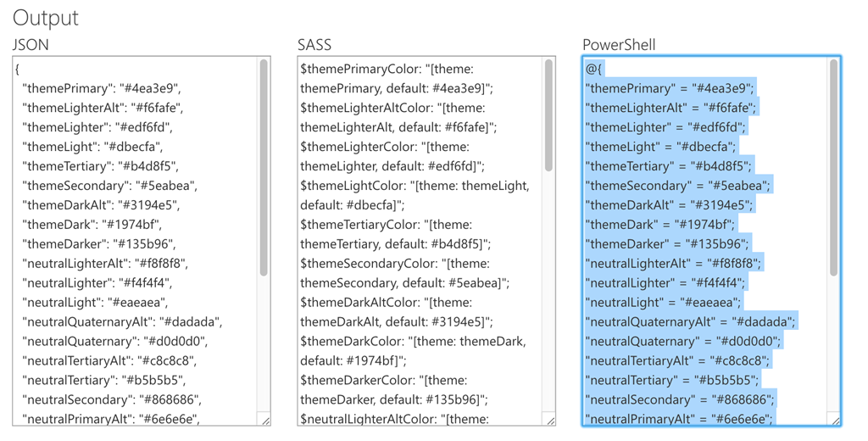868x441 pixels.
Task: Click the JSON text area resize handle
Action: 265,421
